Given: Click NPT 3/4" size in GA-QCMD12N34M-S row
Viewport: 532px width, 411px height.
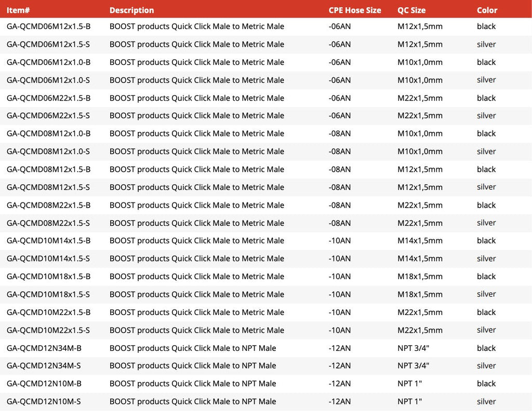Looking at the screenshot, I should (413, 366).
